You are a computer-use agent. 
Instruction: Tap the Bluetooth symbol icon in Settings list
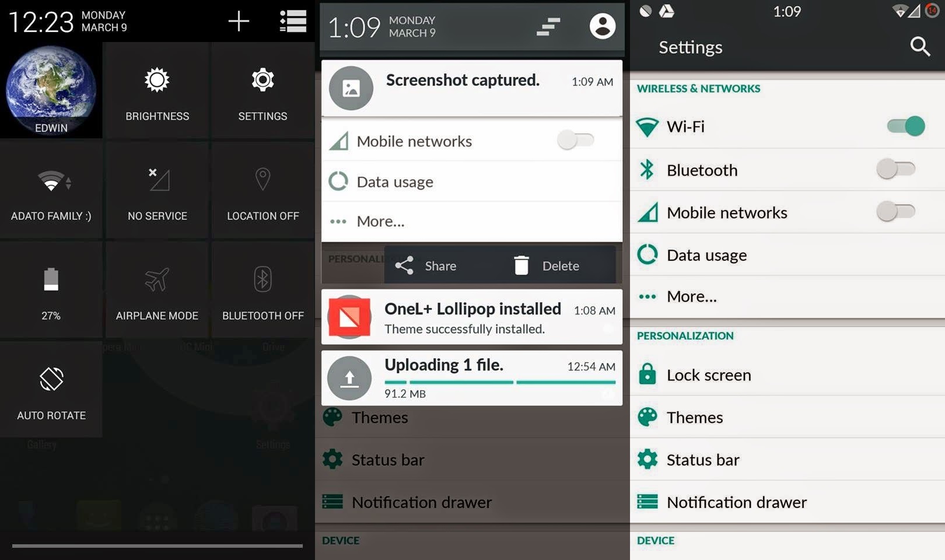point(647,170)
